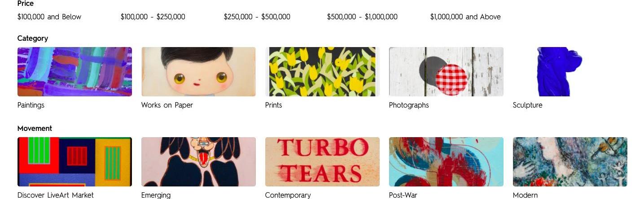Filter by $250,000 - $500,000 price
Viewport: 644px width, 199px height.
pos(257,17)
